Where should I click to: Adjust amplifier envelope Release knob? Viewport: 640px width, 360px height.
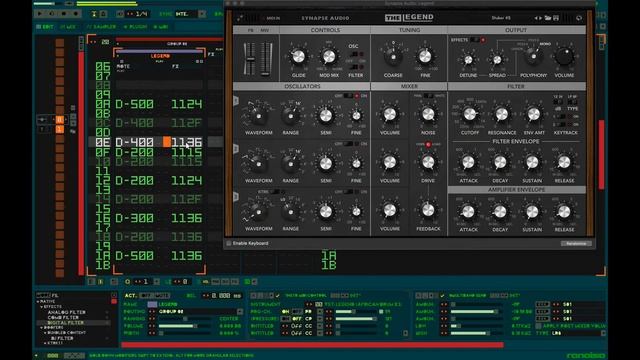coord(564,211)
